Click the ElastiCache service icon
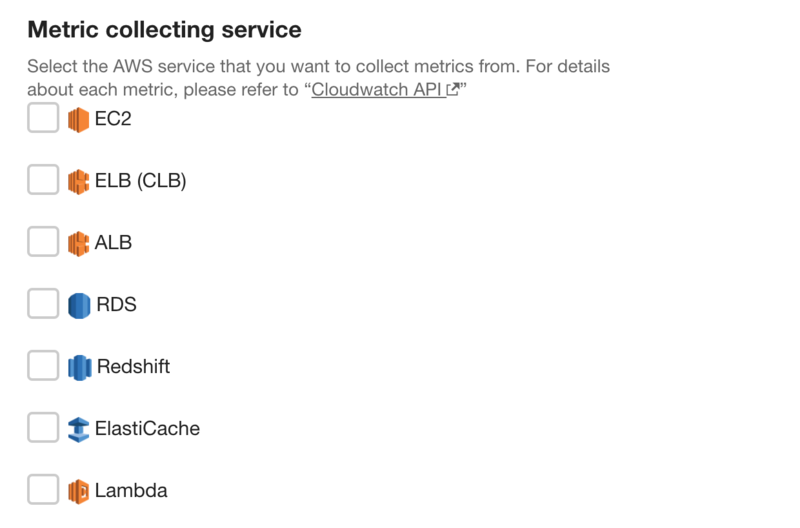800x528 pixels. tap(79, 430)
